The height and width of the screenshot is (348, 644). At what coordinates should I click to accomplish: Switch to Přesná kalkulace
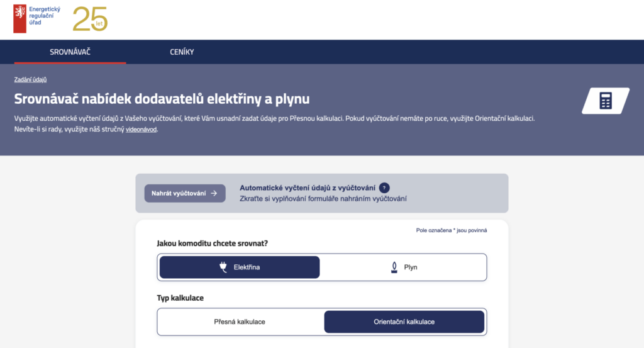240,322
